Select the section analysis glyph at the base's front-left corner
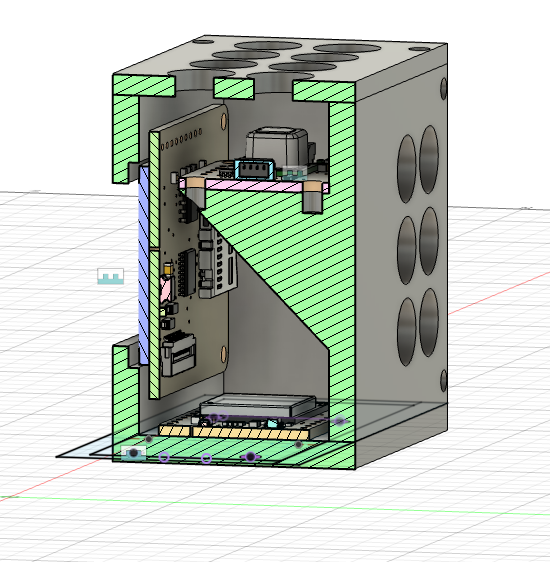This screenshot has width=550, height=562. tap(134, 453)
